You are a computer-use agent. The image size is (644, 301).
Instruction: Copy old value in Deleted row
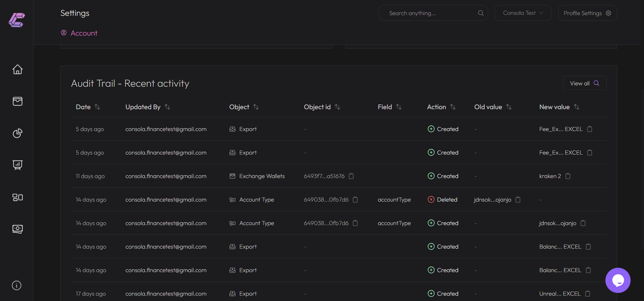click(x=518, y=200)
